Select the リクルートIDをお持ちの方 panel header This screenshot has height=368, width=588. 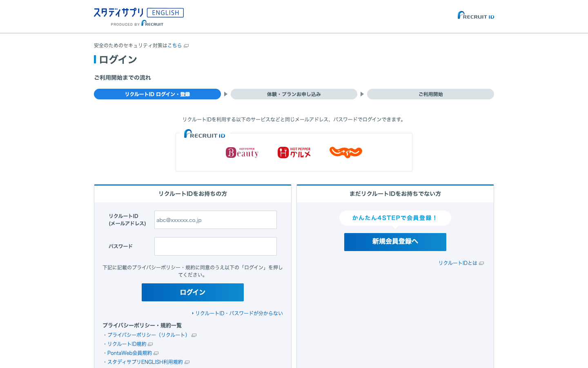click(193, 194)
